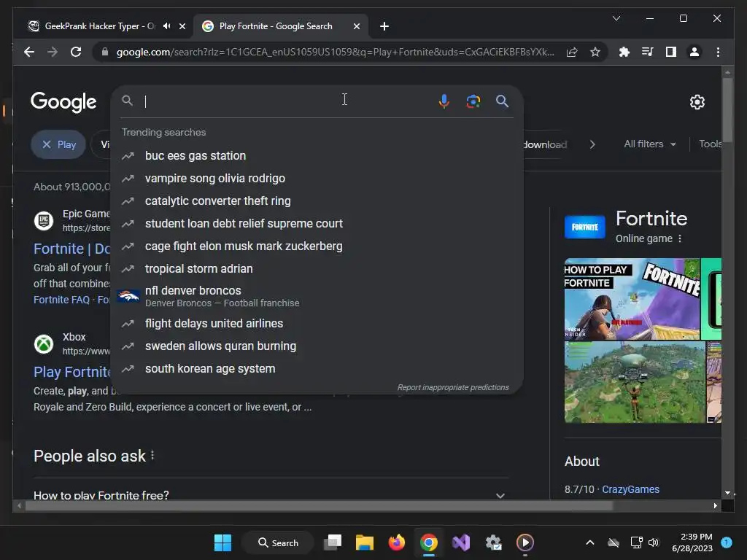The image size is (747, 560).
Task: Click Report inappropriate predictions link
Action: pyautogui.click(x=453, y=387)
